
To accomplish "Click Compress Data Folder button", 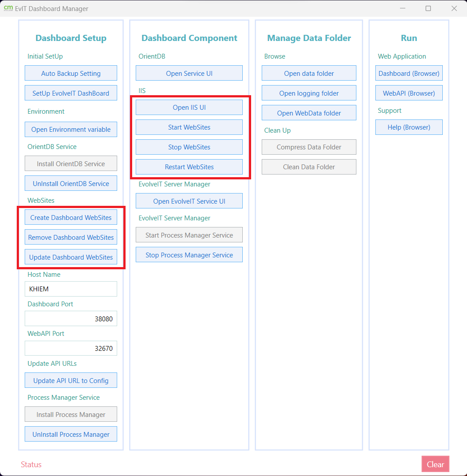I will 309,147.
